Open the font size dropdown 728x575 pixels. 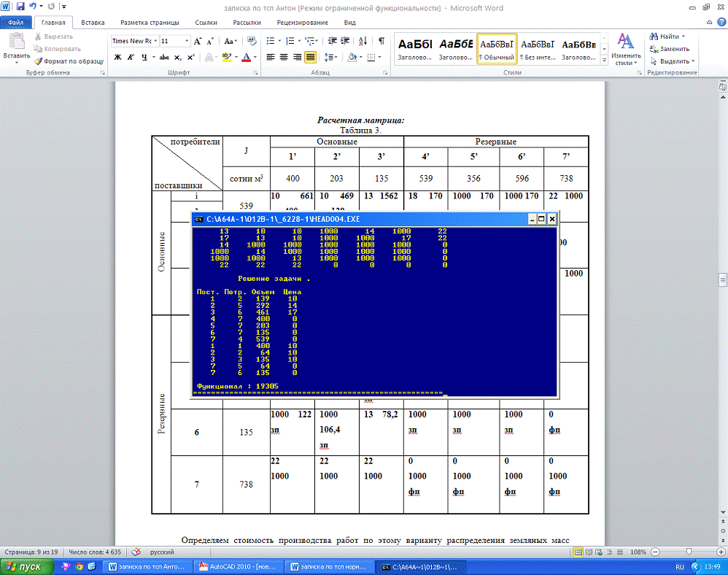pyautogui.click(x=187, y=42)
